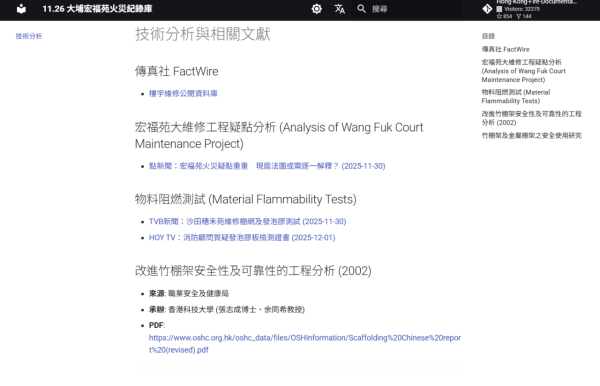Click the 物料阻燃測試 section heading

point(246,199)
